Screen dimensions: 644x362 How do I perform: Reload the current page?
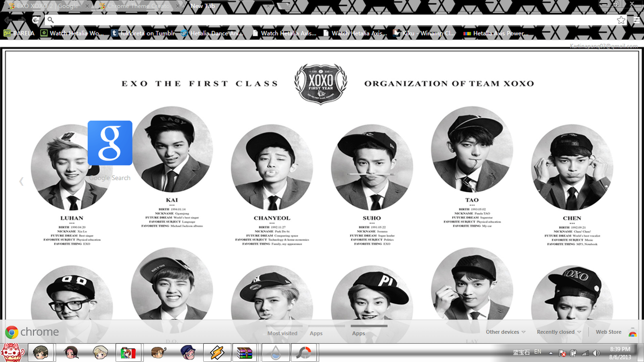(x=36, y=20)
